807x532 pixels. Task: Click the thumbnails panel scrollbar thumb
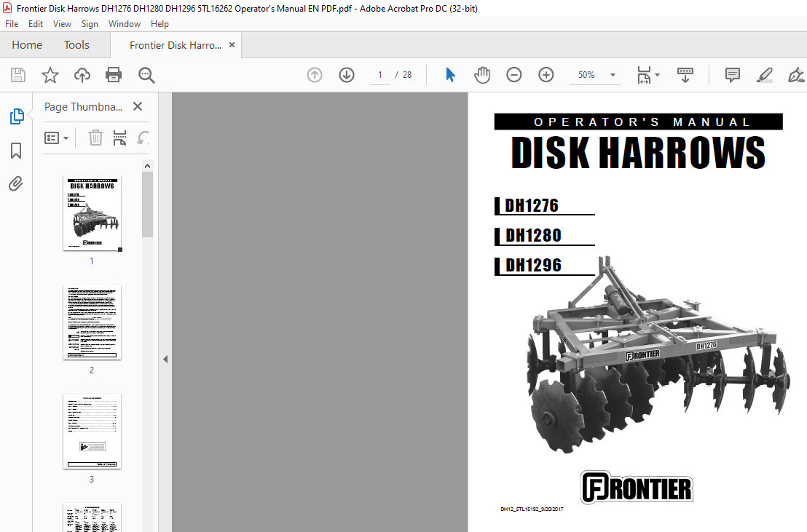(x=148, y=205)
